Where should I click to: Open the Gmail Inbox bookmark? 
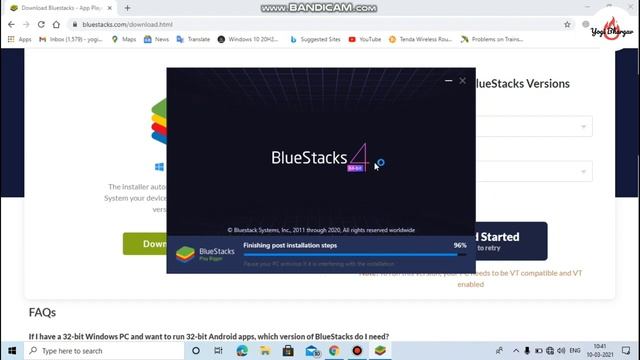point(71,39)
